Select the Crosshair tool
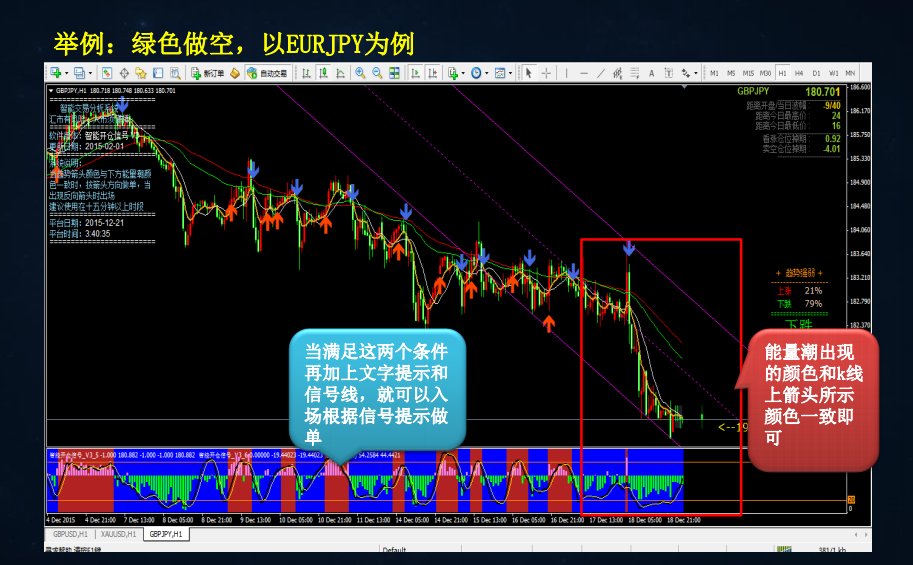This screenshot has width=913, height=565. pos(546,73)
